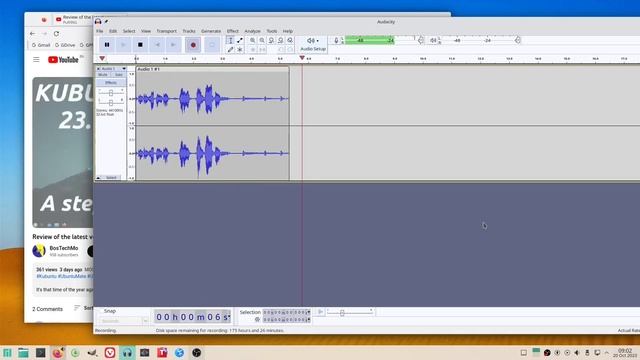This screenshot has height=360, width=640.
Task: Click Fit project to width zoom icon
Action: (281, 40)
